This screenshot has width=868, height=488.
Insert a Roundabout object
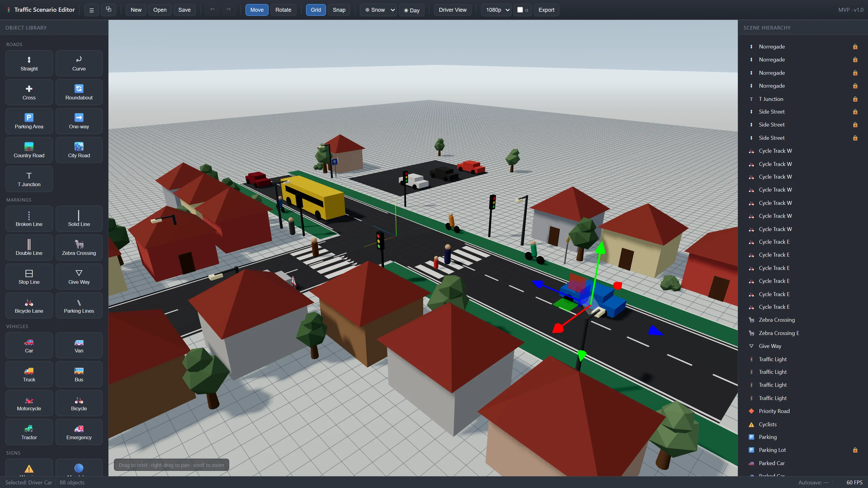(79, 92)
